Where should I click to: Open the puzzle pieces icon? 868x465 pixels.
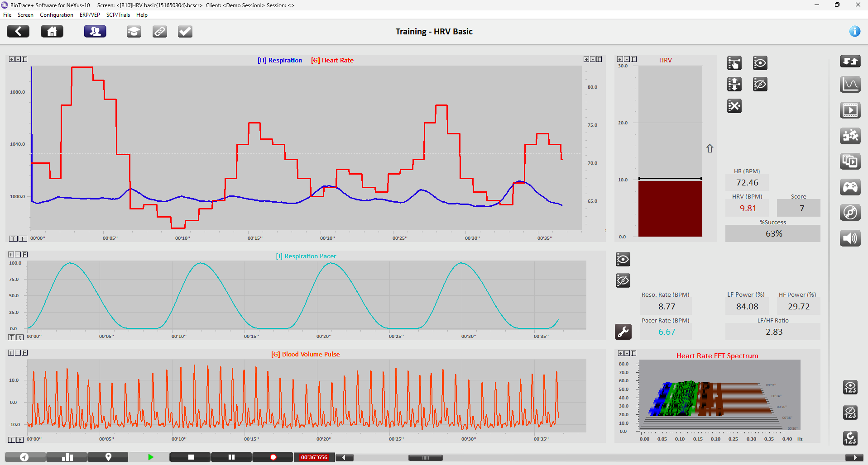click(x=850, y=136)
